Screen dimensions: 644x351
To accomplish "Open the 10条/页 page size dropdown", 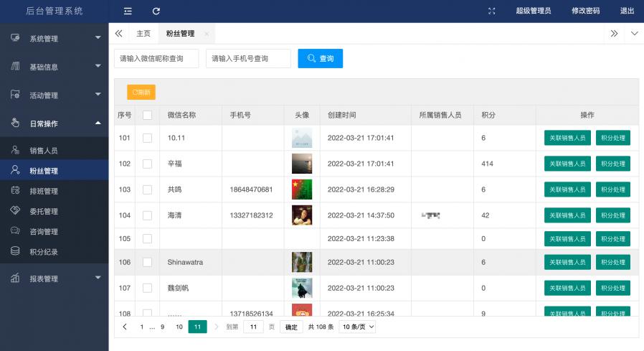I will 357,327.
